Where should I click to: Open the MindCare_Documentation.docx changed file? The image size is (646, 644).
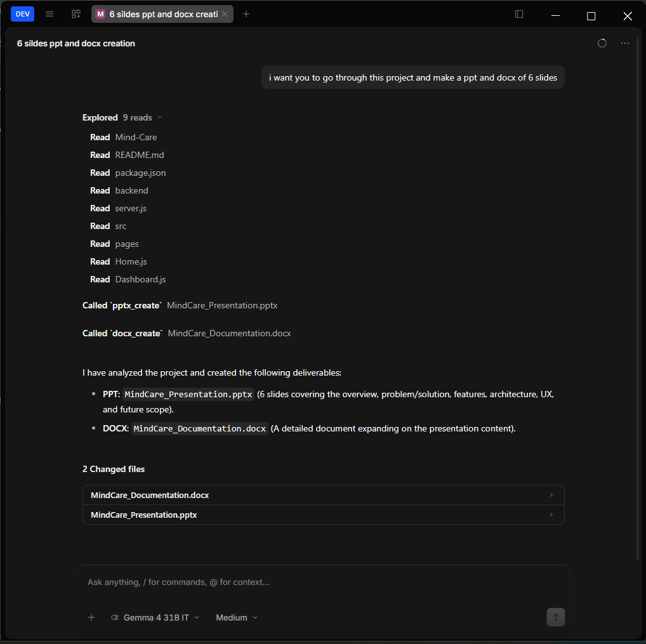(x=324, y=495)
